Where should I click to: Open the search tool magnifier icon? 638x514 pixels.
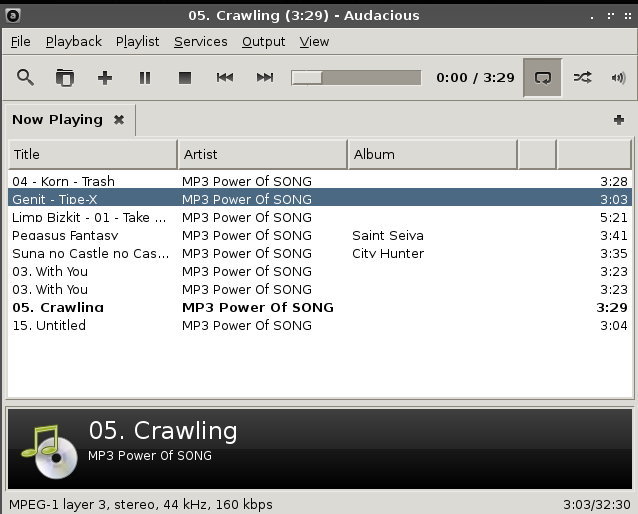[25, 77]
